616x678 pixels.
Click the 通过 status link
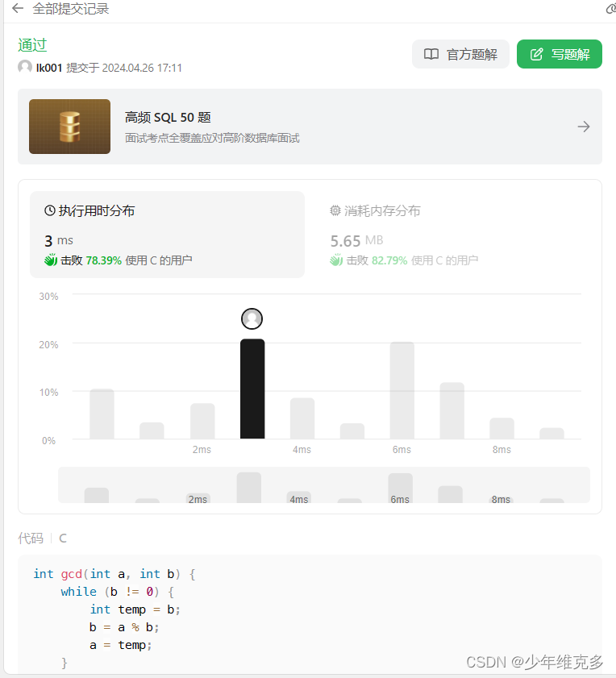click(32, 45)
